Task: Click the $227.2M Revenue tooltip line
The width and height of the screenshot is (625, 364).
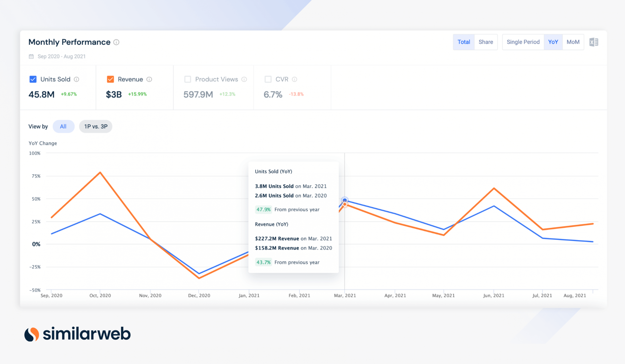Action: coord(293,238)
